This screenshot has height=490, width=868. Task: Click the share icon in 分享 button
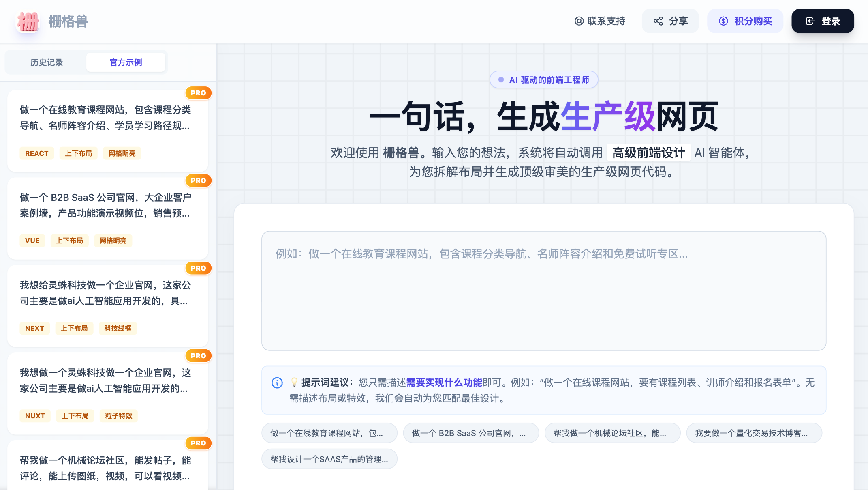click(658, 21)
